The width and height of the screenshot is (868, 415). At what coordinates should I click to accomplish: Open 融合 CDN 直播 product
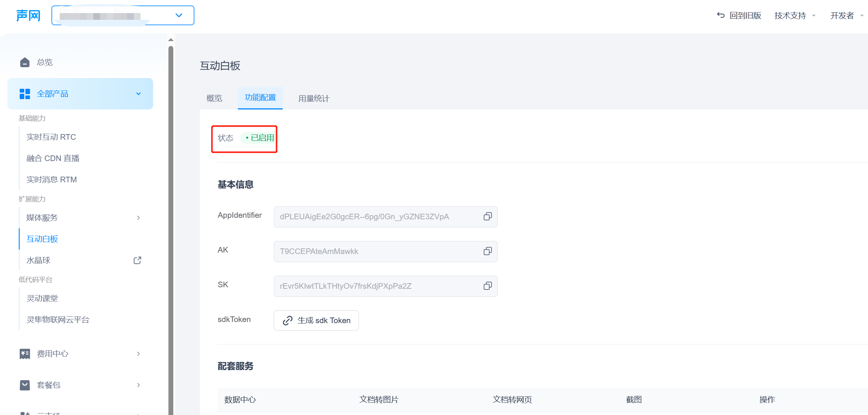pyautogui.click(x=53, y=158)
